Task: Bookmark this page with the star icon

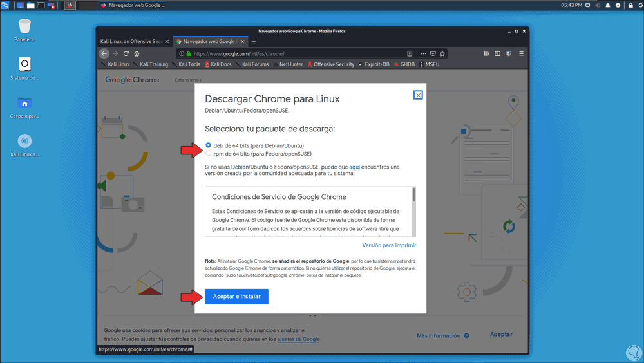Action: pyautogui.click(x=442, y=54)
